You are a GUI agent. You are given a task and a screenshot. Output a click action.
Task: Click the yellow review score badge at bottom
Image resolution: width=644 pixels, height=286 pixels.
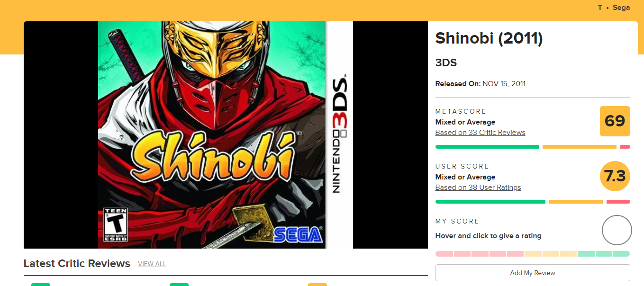pos(317,285)
